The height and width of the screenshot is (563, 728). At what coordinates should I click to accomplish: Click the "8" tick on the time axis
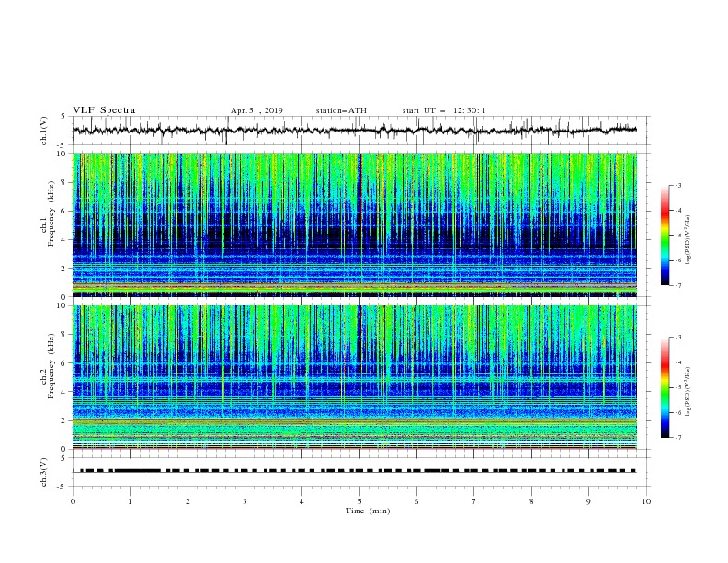coord(531,501)
